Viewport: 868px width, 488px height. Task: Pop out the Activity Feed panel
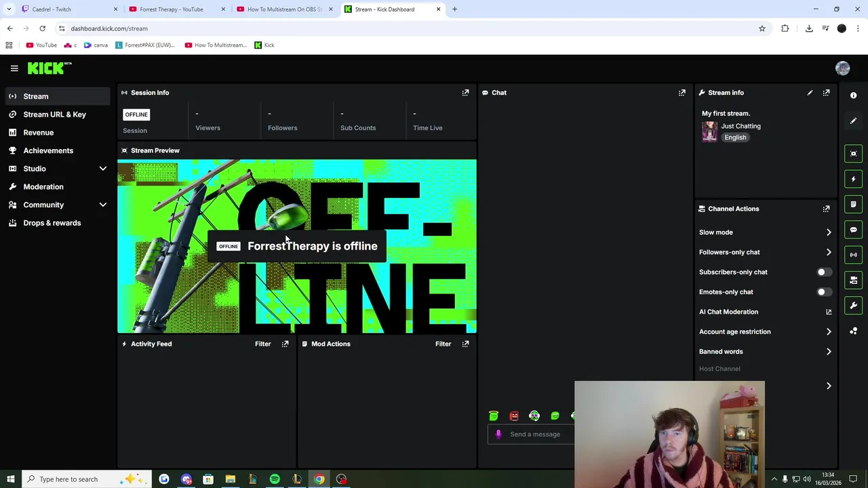click(285, 344)
